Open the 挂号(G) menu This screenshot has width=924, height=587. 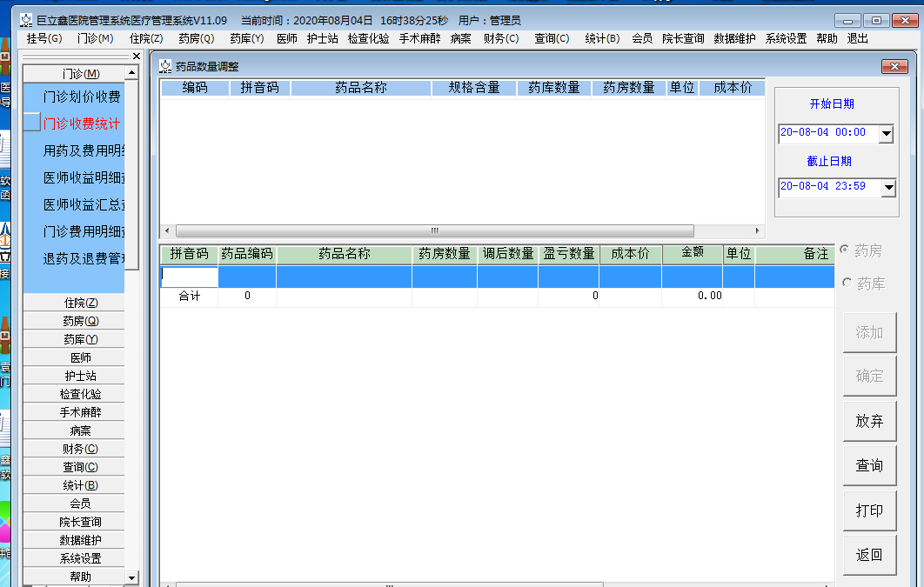click(43, 38)
